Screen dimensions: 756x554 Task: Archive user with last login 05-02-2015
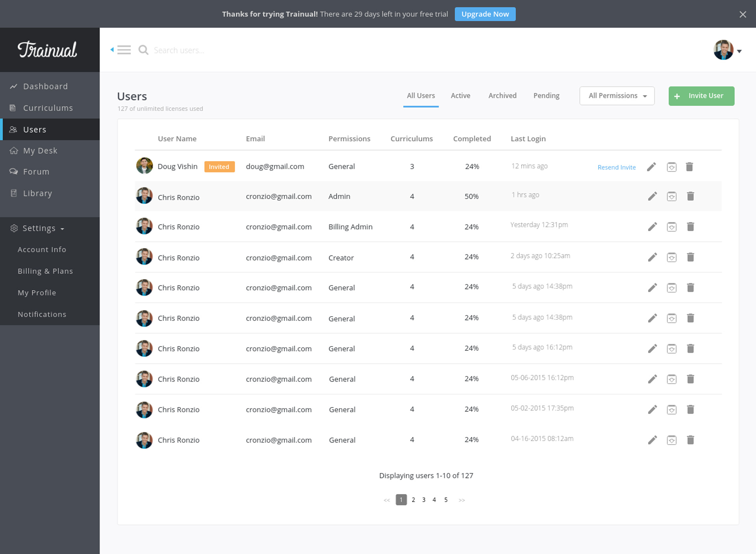coord(672,410)
